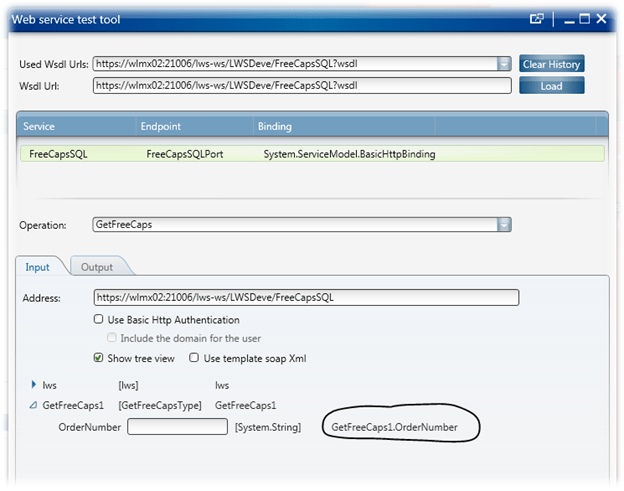Viewport: 624px width, 491px height.
Task: Click the pop-out window icon in title bar
Action: pos(536,18)
